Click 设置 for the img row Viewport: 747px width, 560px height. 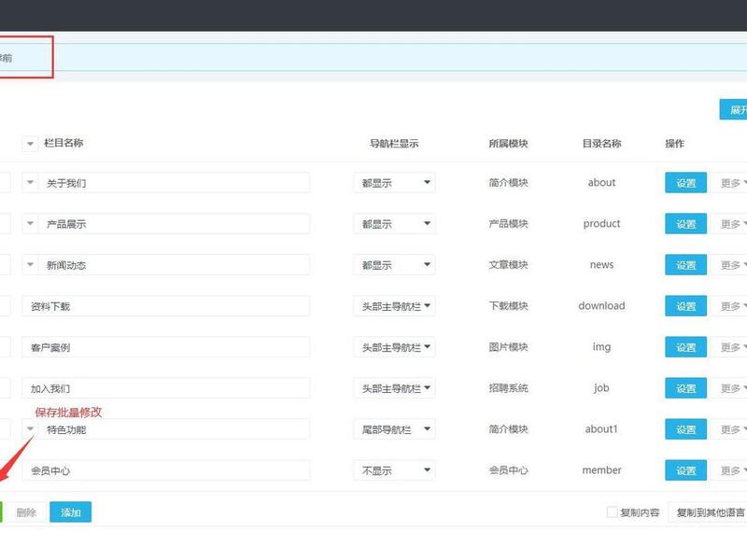click(685, 347)
